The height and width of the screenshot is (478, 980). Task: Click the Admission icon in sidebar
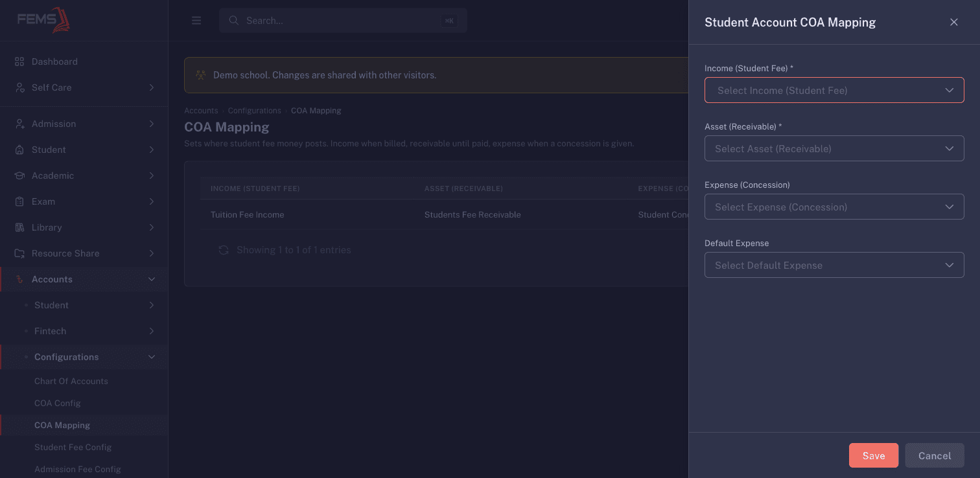click(19, 124)
